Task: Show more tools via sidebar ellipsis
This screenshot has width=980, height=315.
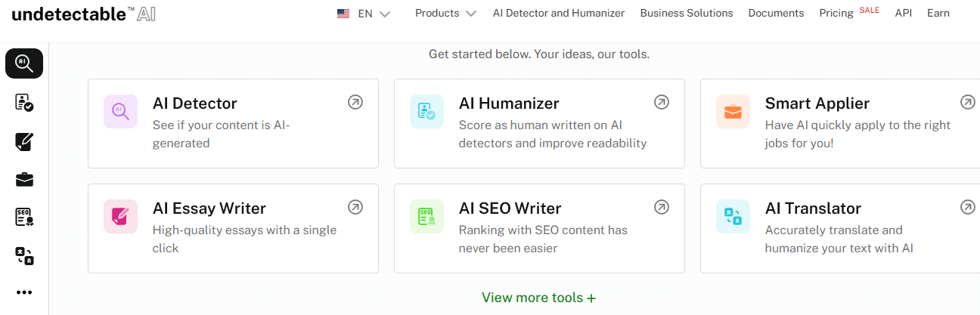Action: pyautogui.click(x=24, y=292)
